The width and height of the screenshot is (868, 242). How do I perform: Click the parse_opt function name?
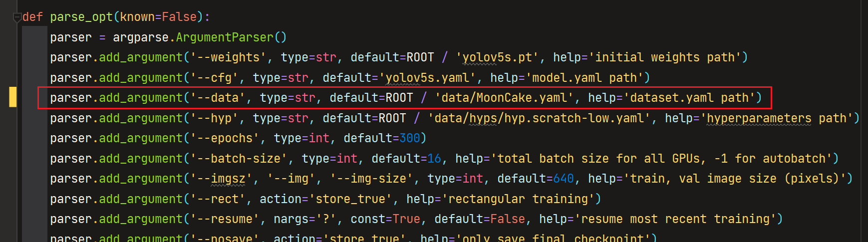(x=81, y=17)
